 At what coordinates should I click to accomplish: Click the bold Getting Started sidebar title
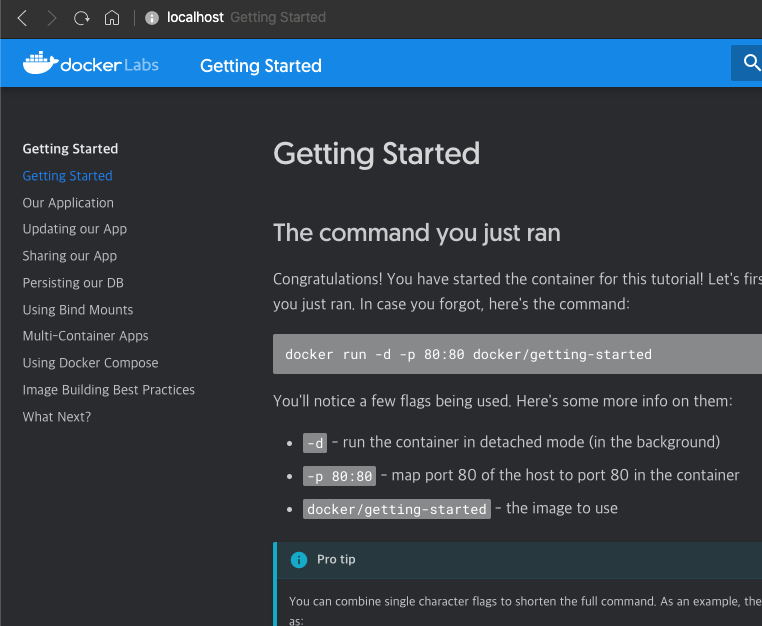[70, 149]
